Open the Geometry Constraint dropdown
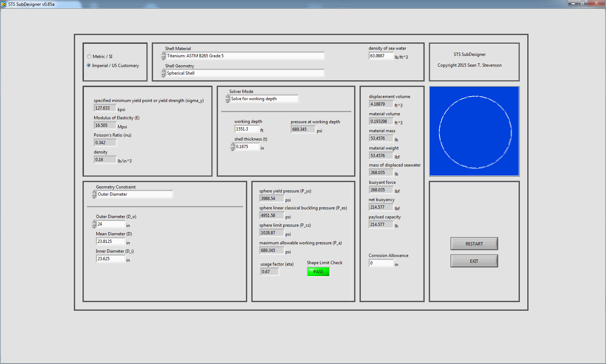606x364 pixels. (135, 194)
